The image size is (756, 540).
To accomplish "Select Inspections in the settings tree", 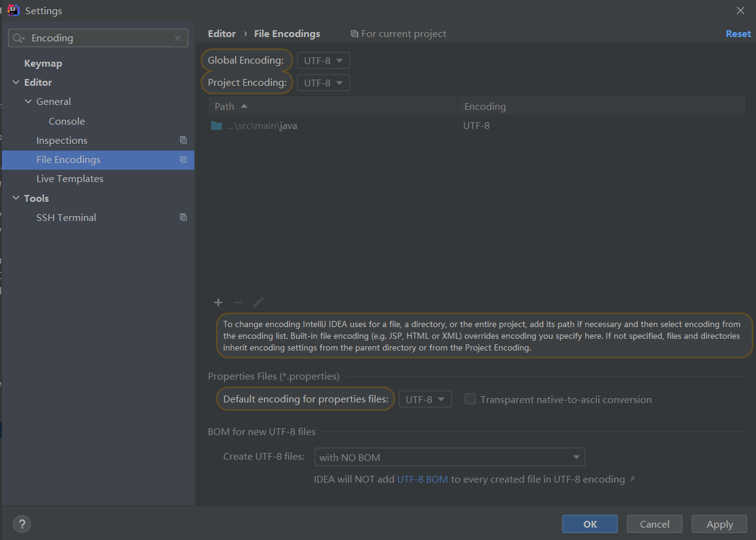I will pos(62,140).
